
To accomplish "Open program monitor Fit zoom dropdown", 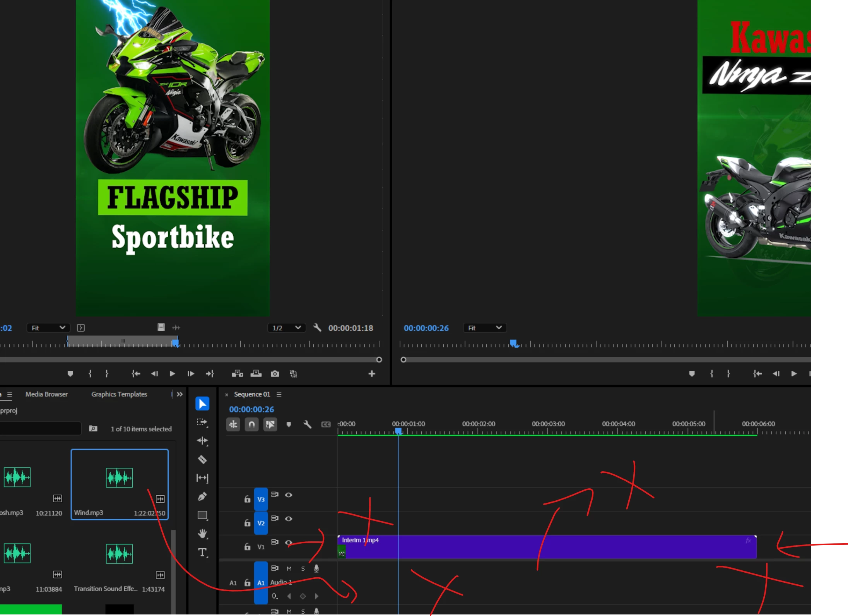I will (485, 328).
